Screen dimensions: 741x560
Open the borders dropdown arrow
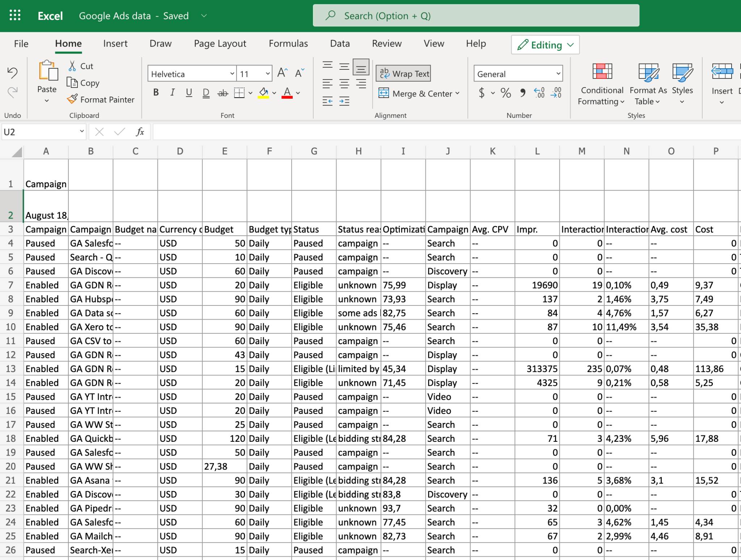click(x=250, y=93)
